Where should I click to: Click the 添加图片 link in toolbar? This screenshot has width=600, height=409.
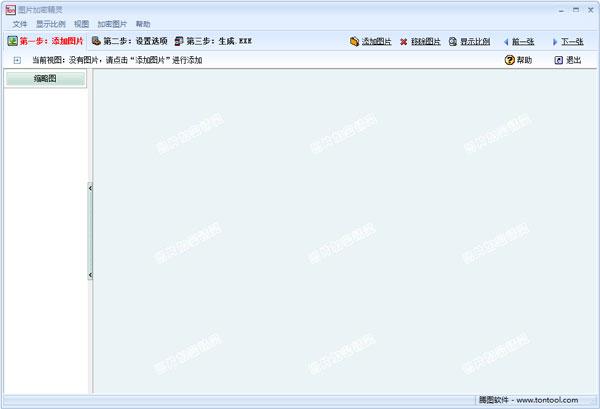point(377,41)
